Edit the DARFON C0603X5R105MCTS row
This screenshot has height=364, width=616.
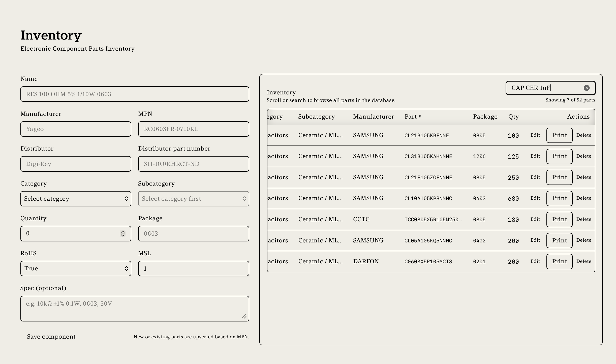coord(535,261)
